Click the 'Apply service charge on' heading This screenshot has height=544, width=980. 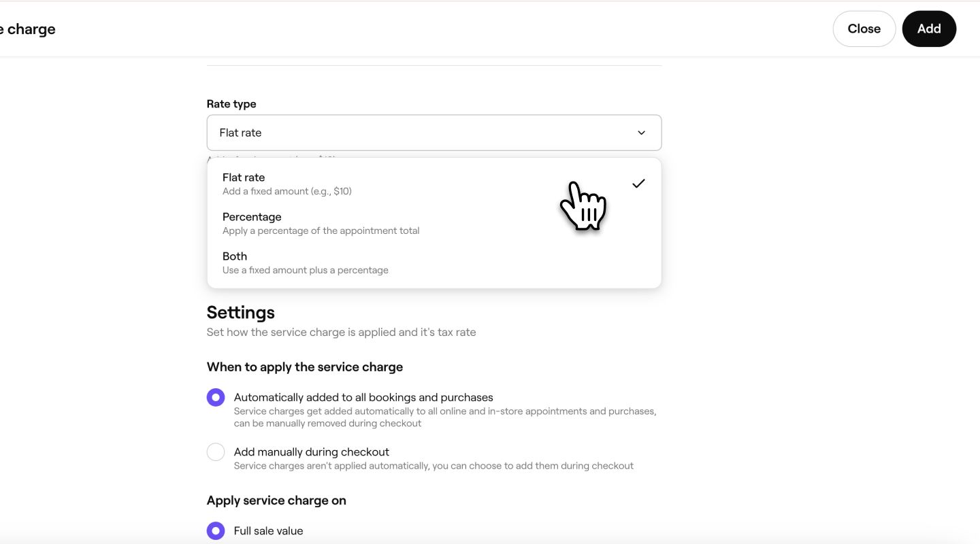click(x=276, y=500)
